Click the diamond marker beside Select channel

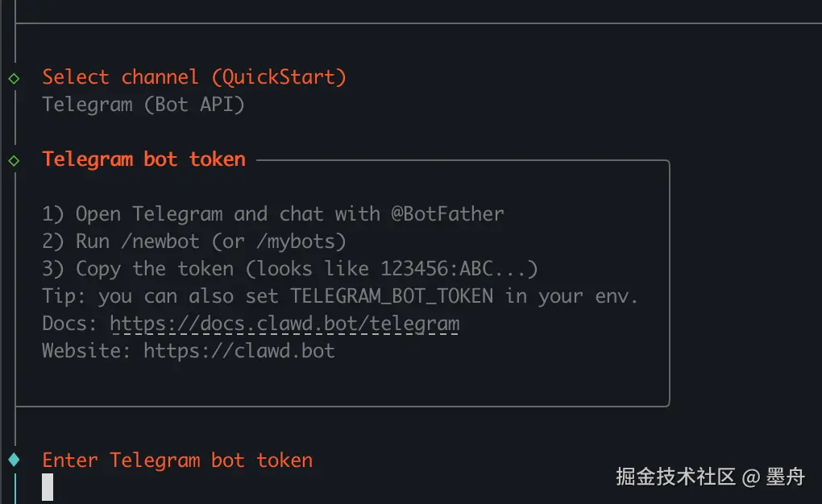click(14, 78)
